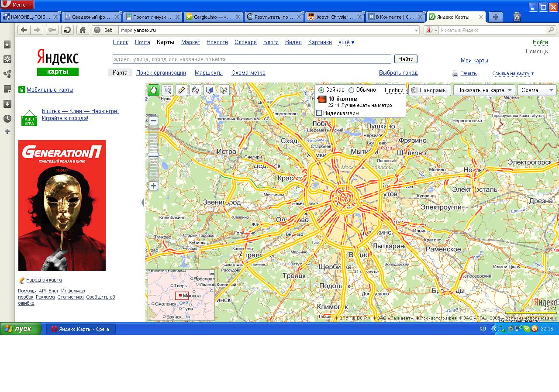Viewport: 559px width, 392px height.
Task: Click the mobile maps phone icon
Action: (21, 89)
